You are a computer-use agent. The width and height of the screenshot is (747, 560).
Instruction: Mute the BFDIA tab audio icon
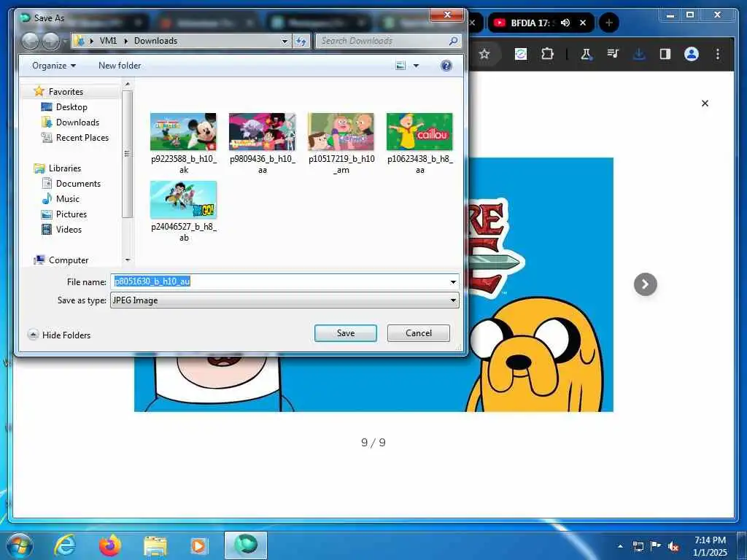click(x=565, y=23)
